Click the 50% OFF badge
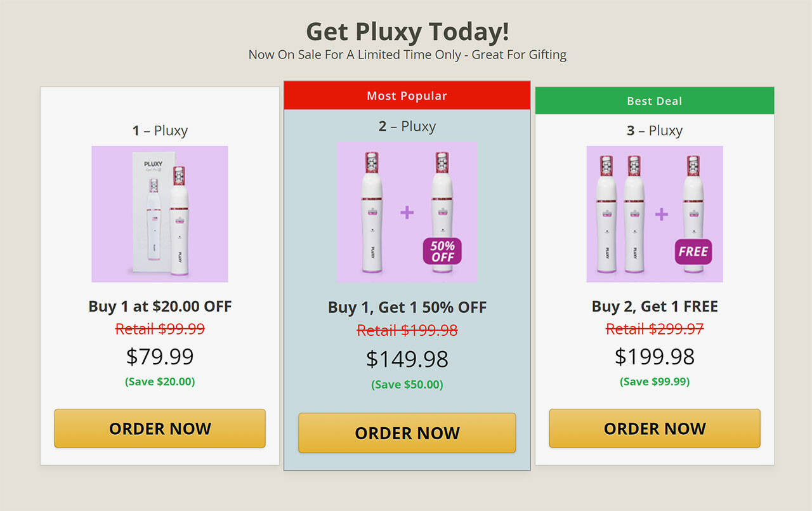Viewport: 812px width, 511px height. (442, 251)
